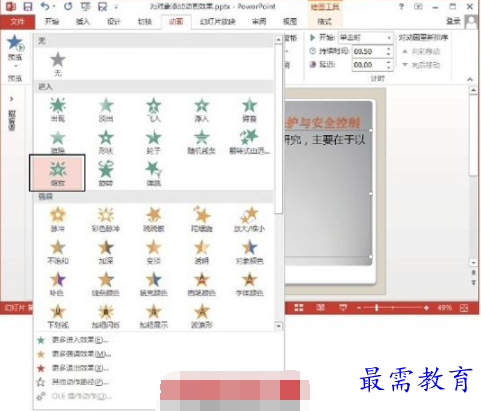Click the gallery's bottom scroll-down arrow

[x=278, y=326]
